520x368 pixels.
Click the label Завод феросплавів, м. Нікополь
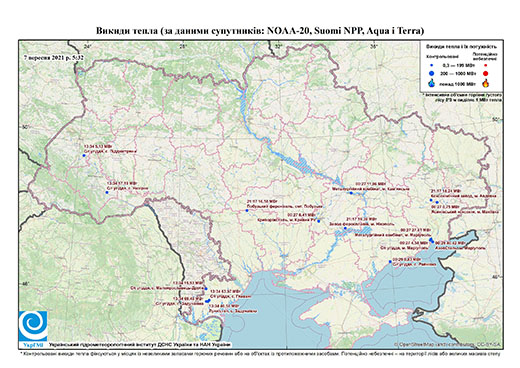(x=361, y=224)
